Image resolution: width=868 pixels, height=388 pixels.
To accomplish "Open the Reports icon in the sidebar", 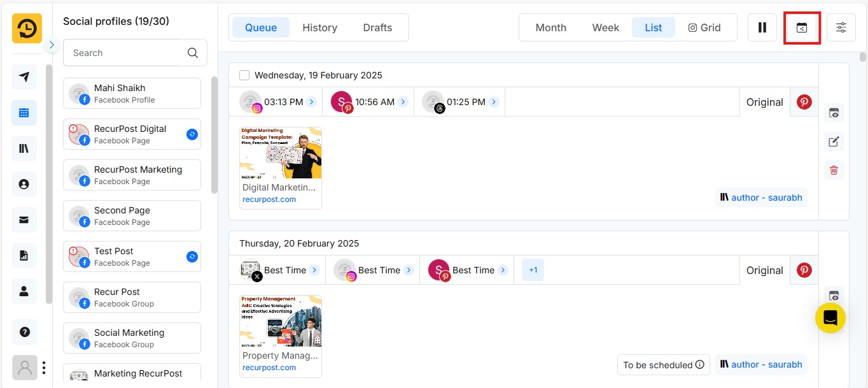I will click(x=24, y=255).
